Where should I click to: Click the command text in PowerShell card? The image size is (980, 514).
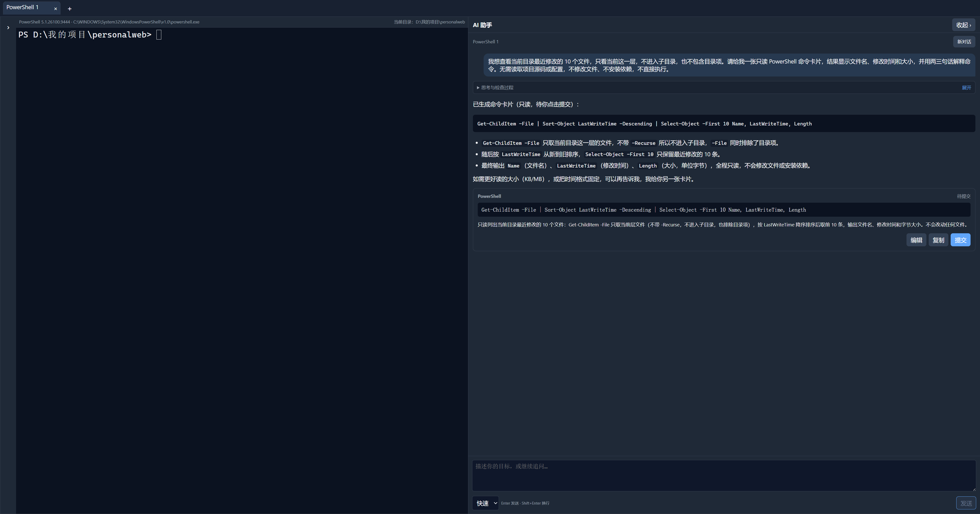(x=643, y=210)
